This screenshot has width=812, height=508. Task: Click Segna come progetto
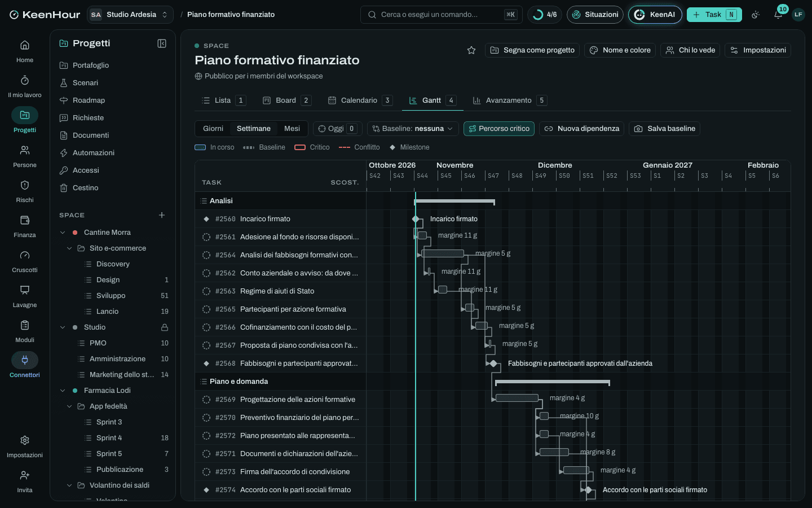532,50
